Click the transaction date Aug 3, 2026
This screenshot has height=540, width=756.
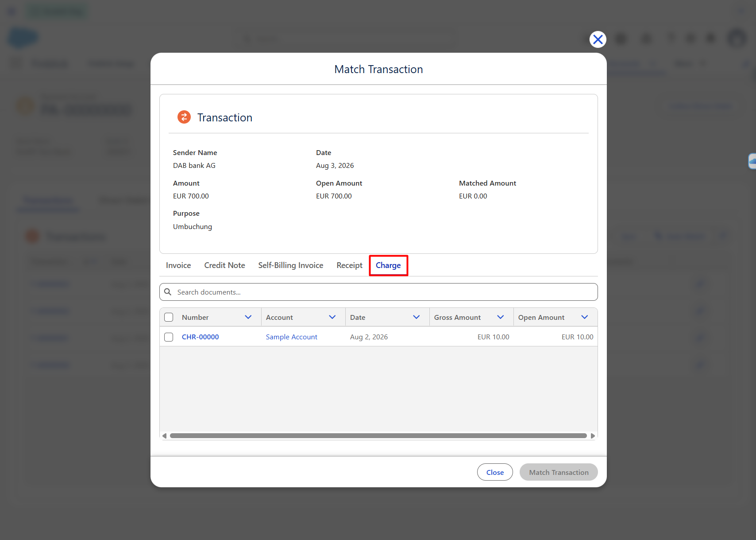(x=335, y=166)
